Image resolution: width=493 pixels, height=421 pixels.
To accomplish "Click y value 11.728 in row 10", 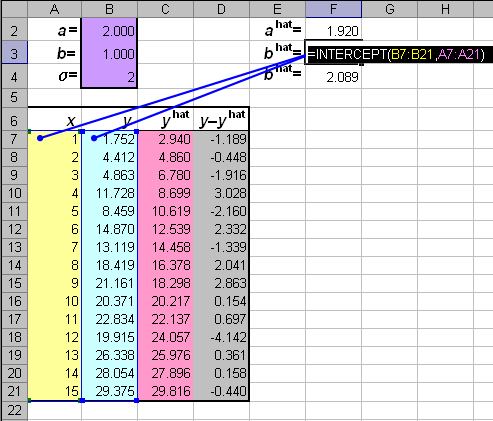I will click(109, 193).
